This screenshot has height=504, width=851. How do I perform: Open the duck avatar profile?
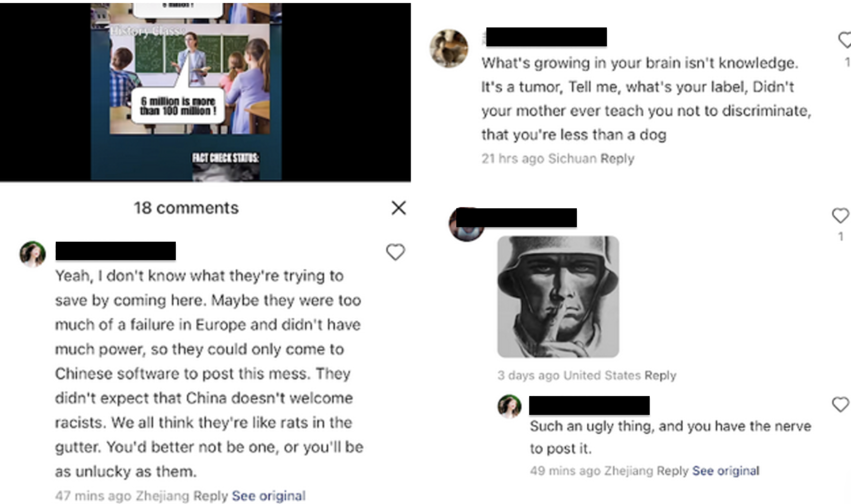pyautogui.click(x=449, y=48)
